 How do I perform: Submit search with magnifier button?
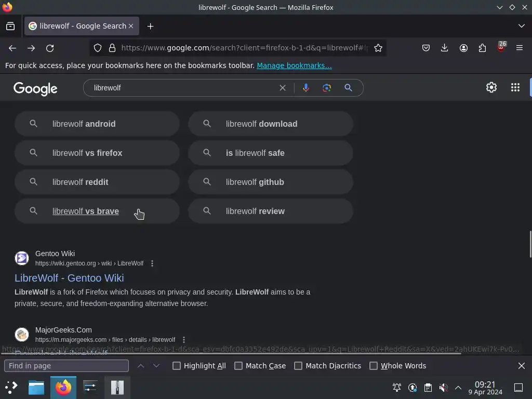coord(348,88)
